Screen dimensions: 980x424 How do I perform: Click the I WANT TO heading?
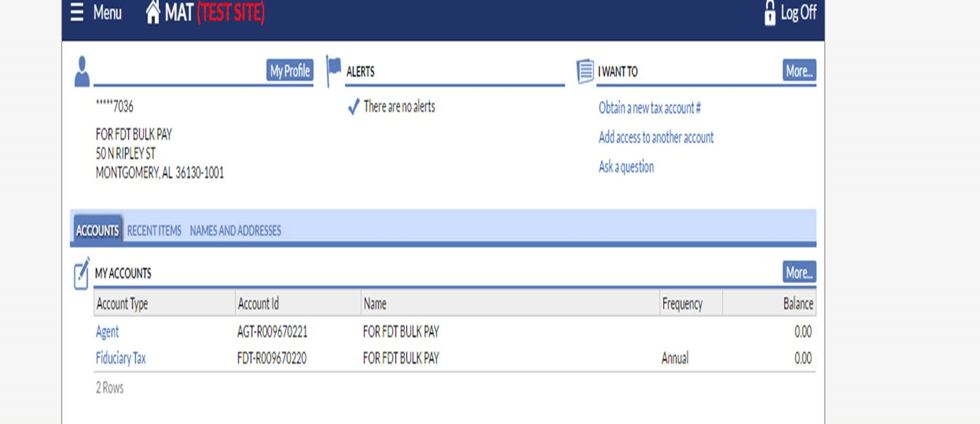point(618,71)
